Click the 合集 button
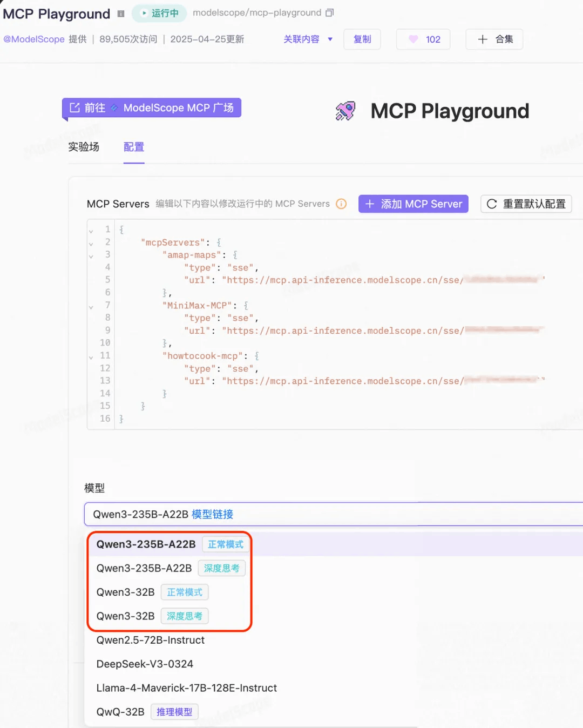Image resolution: width=583 pixels, height=728 pixels. 494,39
